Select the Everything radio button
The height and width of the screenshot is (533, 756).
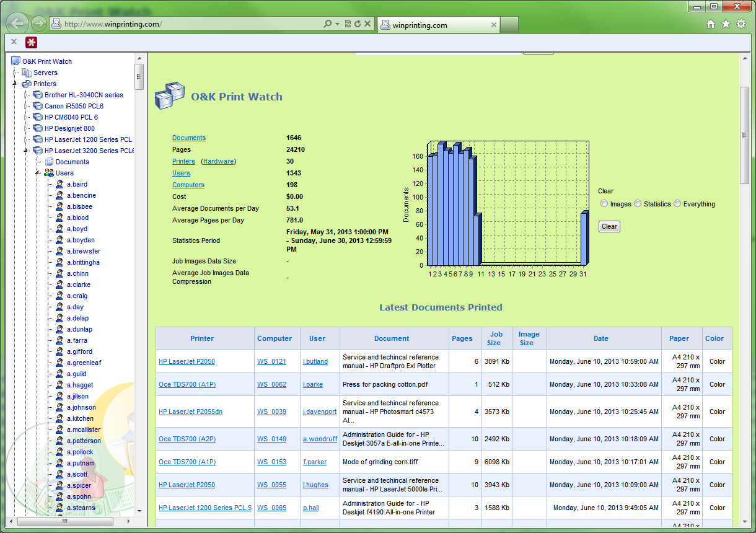pyautogui.click(x=677, y=203)
